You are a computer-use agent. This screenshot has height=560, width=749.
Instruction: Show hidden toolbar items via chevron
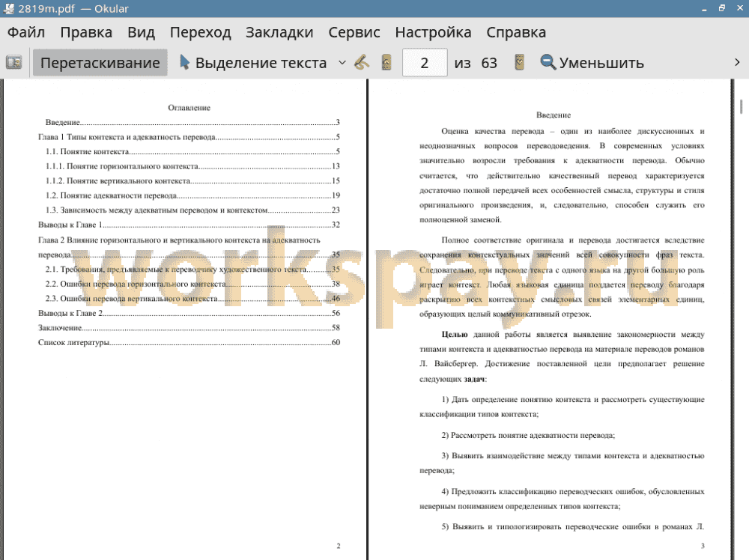click(737, 63)
